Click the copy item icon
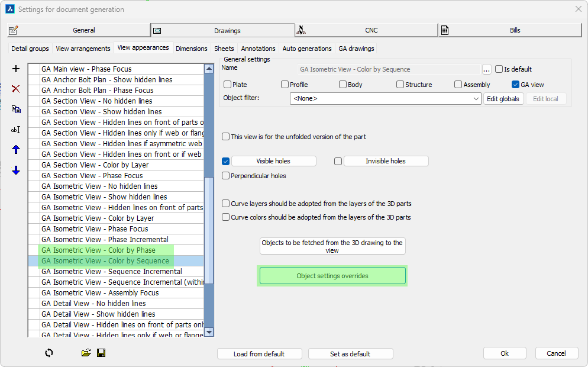 coord(16,109)
